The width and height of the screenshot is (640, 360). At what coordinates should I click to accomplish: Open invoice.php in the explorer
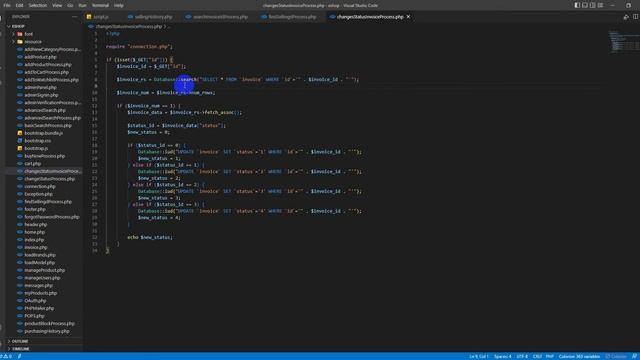36,247
